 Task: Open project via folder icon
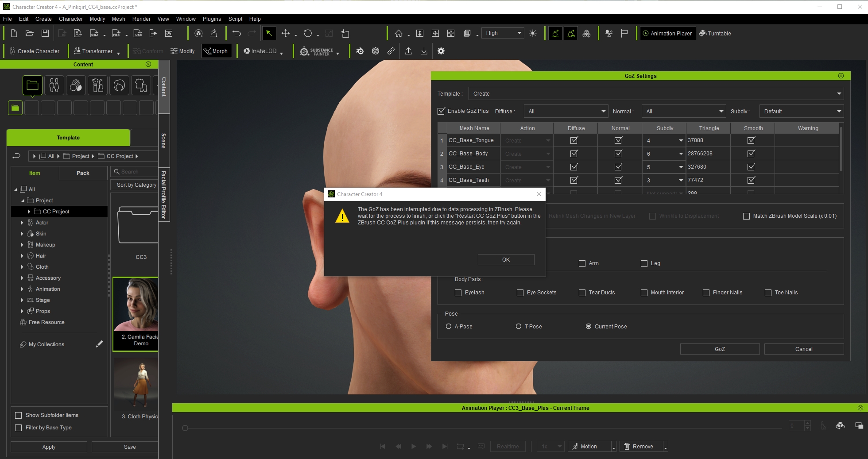[29, 33]
